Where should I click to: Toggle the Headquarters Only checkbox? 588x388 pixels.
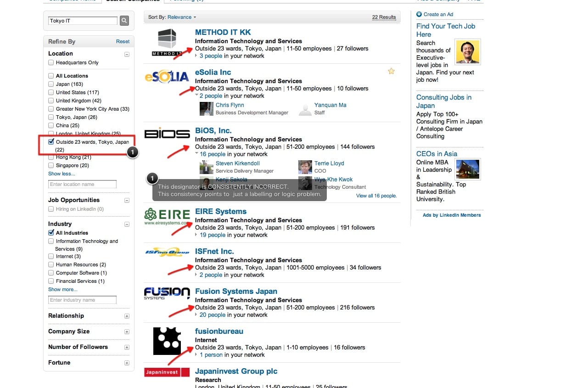click(51, 62)
